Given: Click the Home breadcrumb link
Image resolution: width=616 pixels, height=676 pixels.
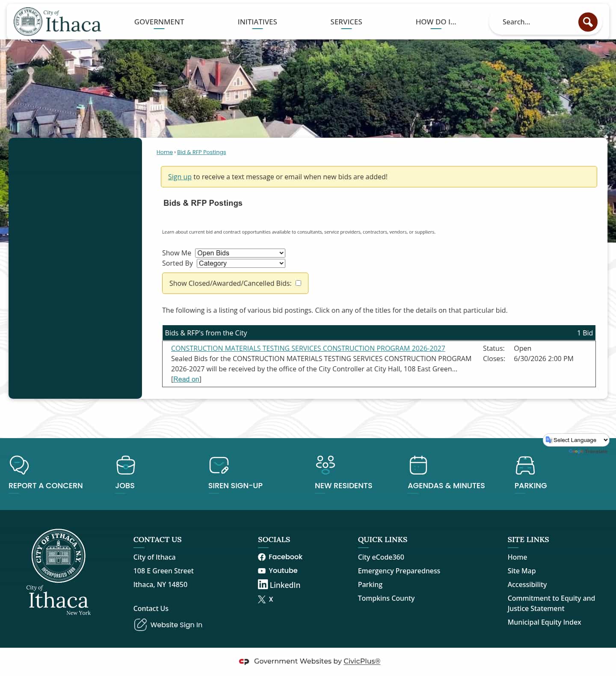Looking at the screenshot, I should click(165, 152).
